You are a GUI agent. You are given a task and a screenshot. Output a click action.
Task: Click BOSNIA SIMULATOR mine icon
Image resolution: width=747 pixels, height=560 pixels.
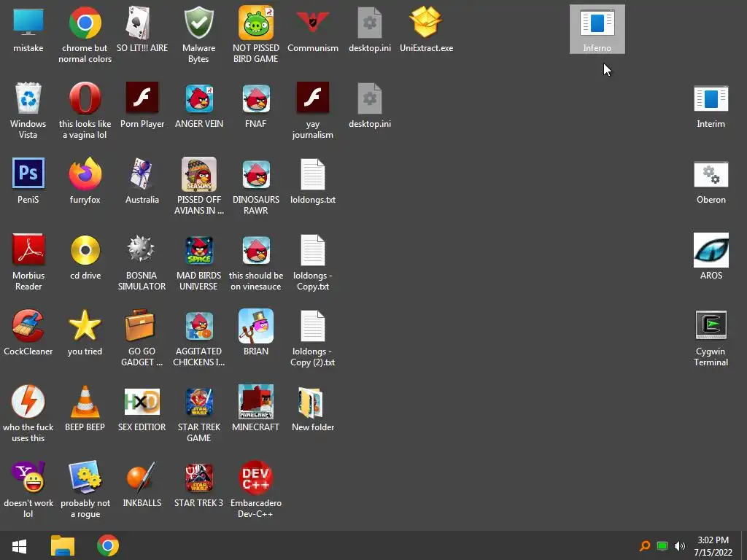(x=142, y=249)
